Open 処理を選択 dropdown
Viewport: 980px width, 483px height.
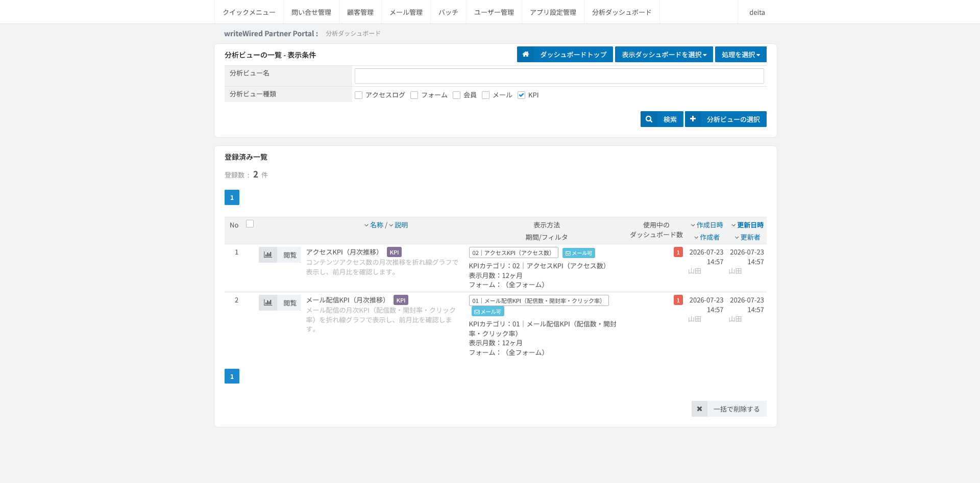click(x=741, y=55)
